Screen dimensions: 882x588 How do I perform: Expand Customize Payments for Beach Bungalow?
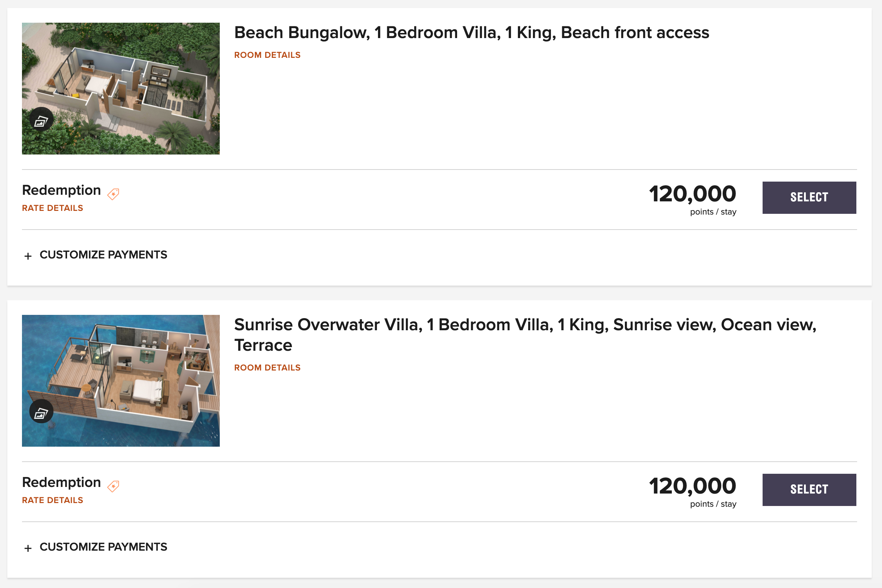(x=96, y=255)
